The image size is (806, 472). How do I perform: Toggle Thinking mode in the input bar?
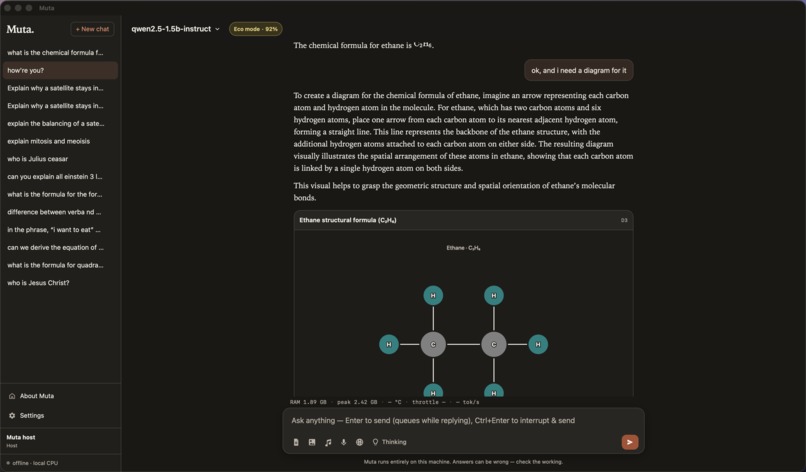pyautogui.click(x=389, y=442)
